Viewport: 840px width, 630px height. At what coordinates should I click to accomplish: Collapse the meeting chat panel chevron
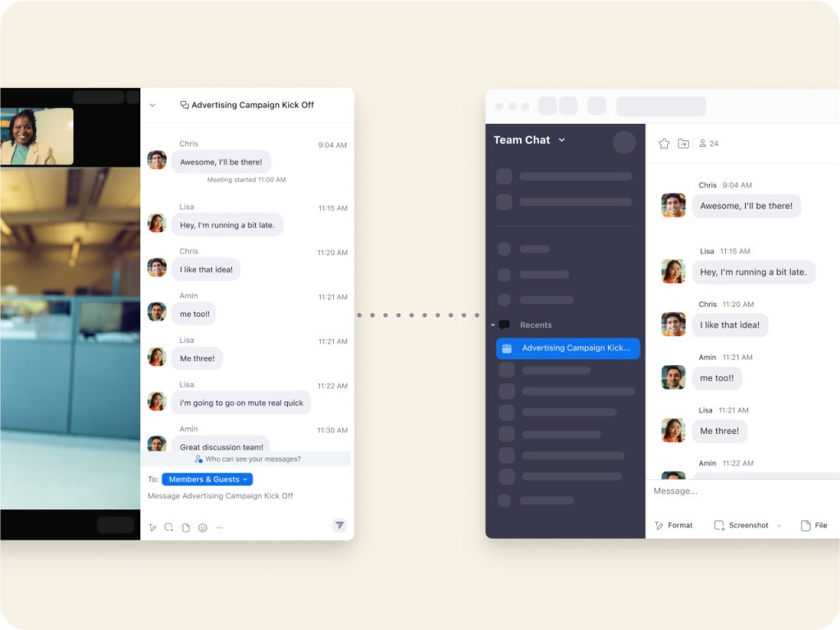click(x=153, y=105)
